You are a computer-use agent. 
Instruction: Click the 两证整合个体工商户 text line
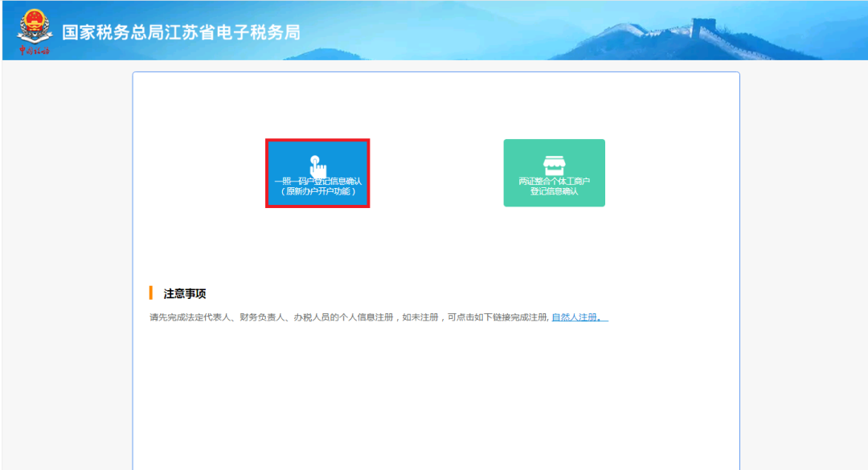click(x=554, y=182)
